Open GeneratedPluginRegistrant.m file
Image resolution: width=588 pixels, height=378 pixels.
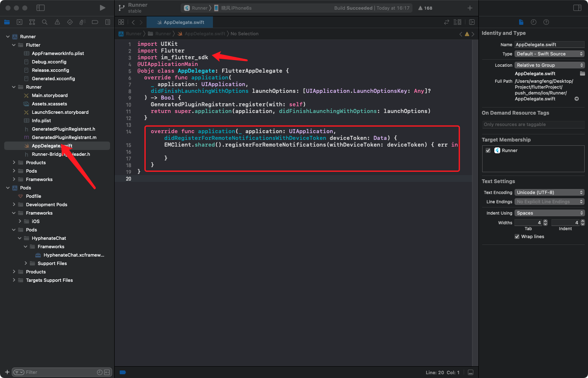pos(64,137)
